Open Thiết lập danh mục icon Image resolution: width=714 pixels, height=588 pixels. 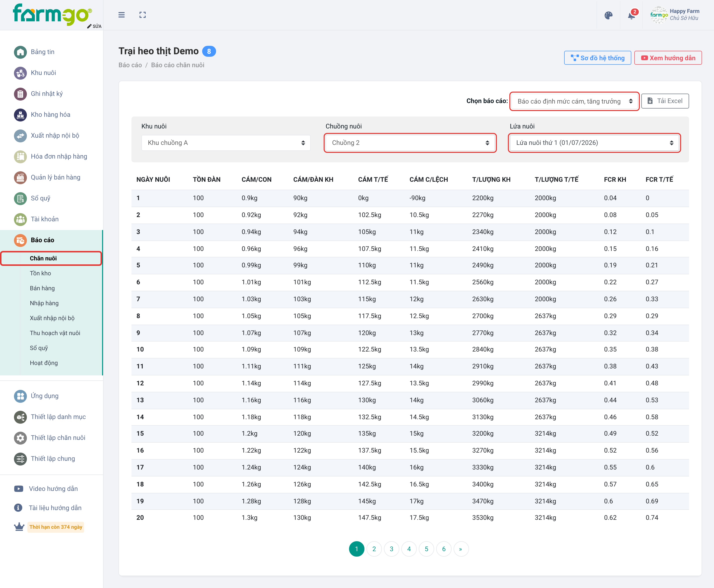click(x=20, y=417)
